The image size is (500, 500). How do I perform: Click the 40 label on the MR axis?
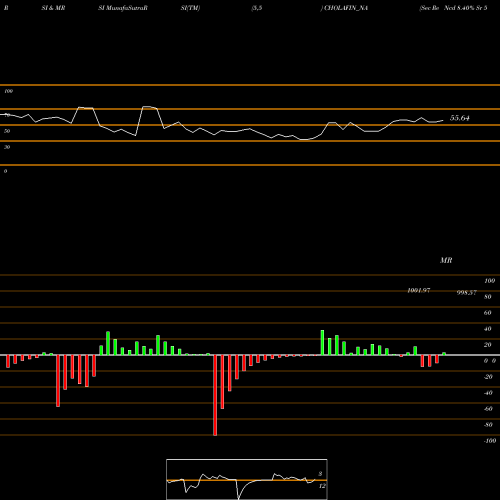click(x=488, y=329)
